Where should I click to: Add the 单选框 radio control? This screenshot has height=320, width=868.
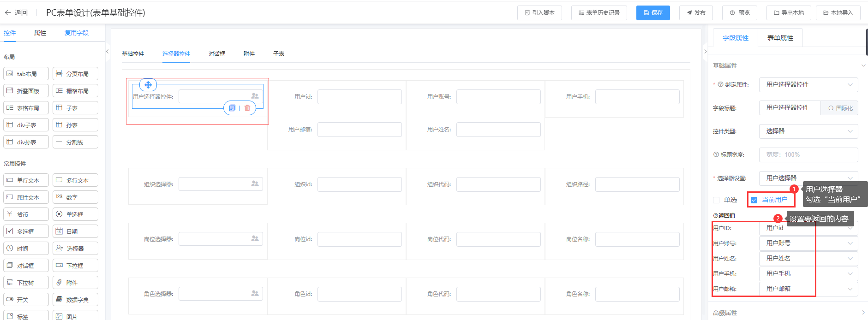coord(76,214)
